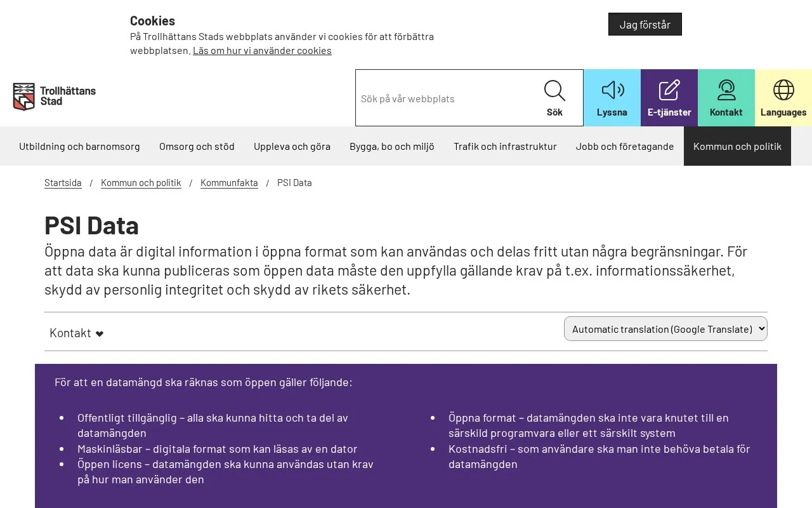The width and height of the screenshot is (812, 508).
Task: Open the Kontakt headset icon tile
Action: pos(726,98)
